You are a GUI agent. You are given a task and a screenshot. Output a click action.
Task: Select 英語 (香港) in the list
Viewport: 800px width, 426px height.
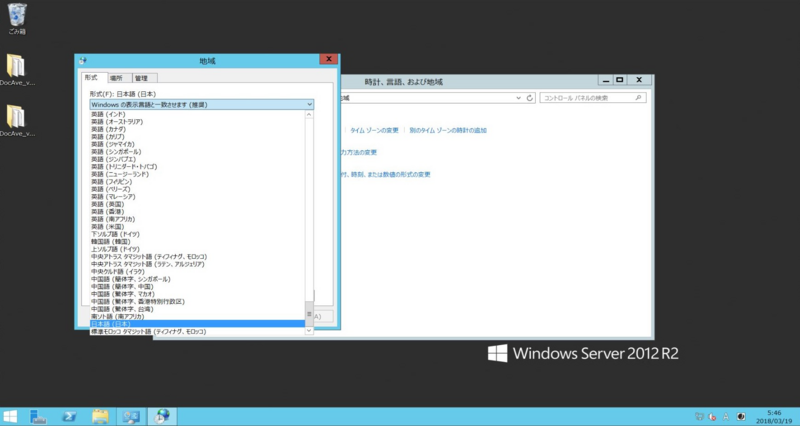197,212
